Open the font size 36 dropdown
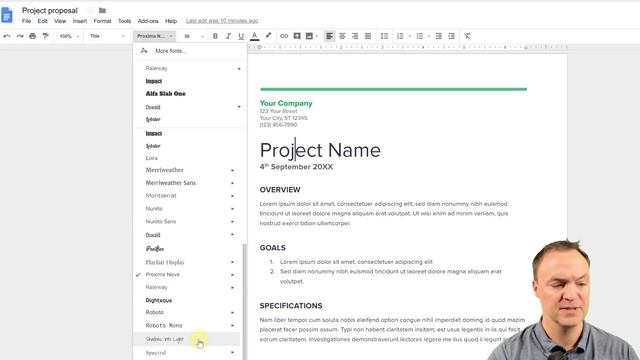Viewport: 640px width, 360px height. pyautogui.click(x=193, y=36)
